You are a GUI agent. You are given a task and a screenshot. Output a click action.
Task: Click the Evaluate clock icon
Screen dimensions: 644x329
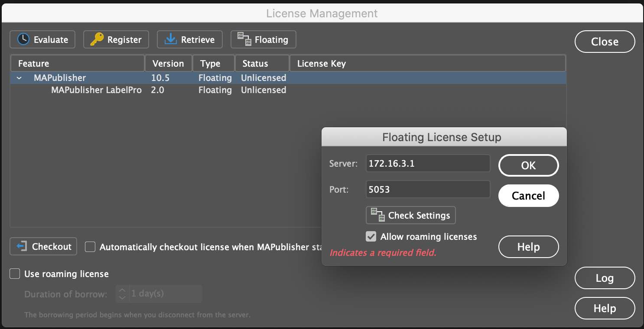click(23, 39)
